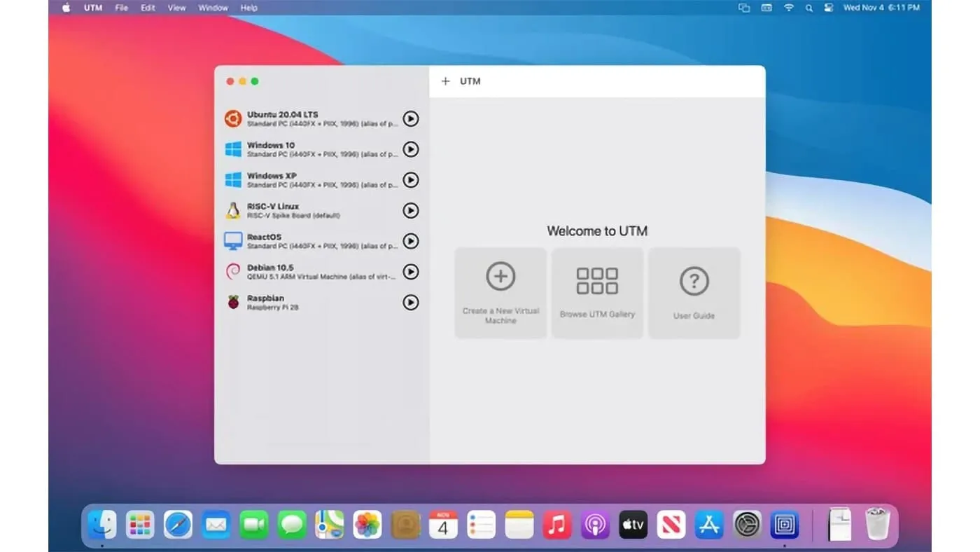Open System Preferences from the dock

point(746,523)
